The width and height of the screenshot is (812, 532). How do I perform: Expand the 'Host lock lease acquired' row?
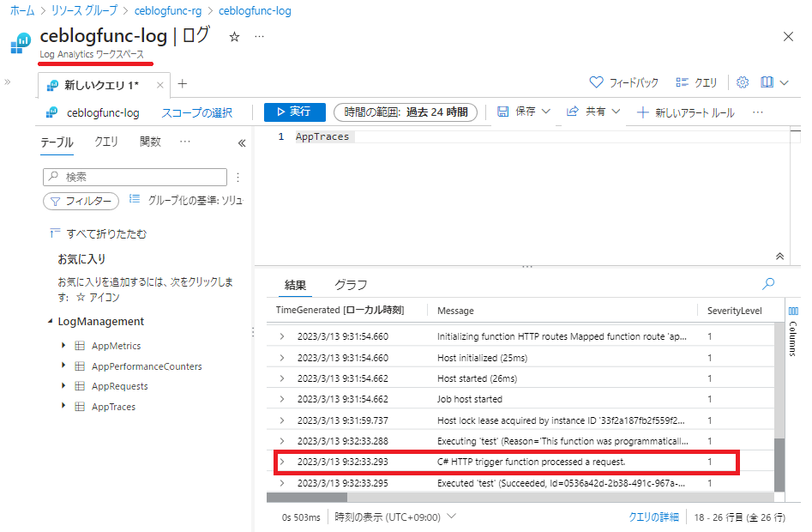pyautogui.click(x=282, y=420)
